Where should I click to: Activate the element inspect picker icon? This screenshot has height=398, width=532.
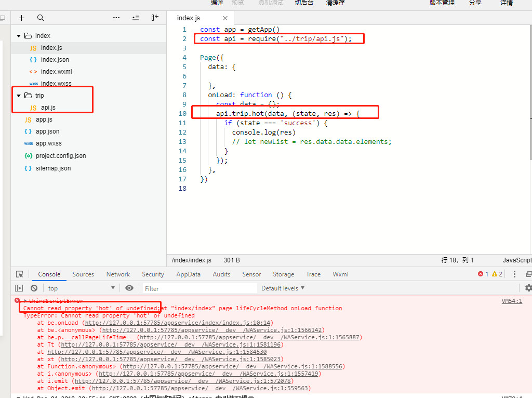pos(20,274)
